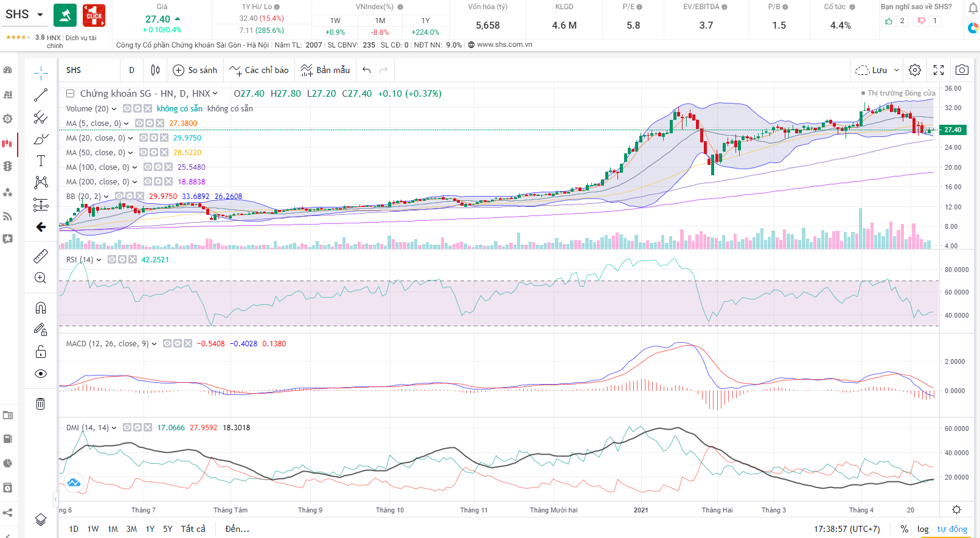The width and height of the screenshot is (980, 538).
Task: Toggle hide all drawings eye icon
Action: tap(41, 374)
